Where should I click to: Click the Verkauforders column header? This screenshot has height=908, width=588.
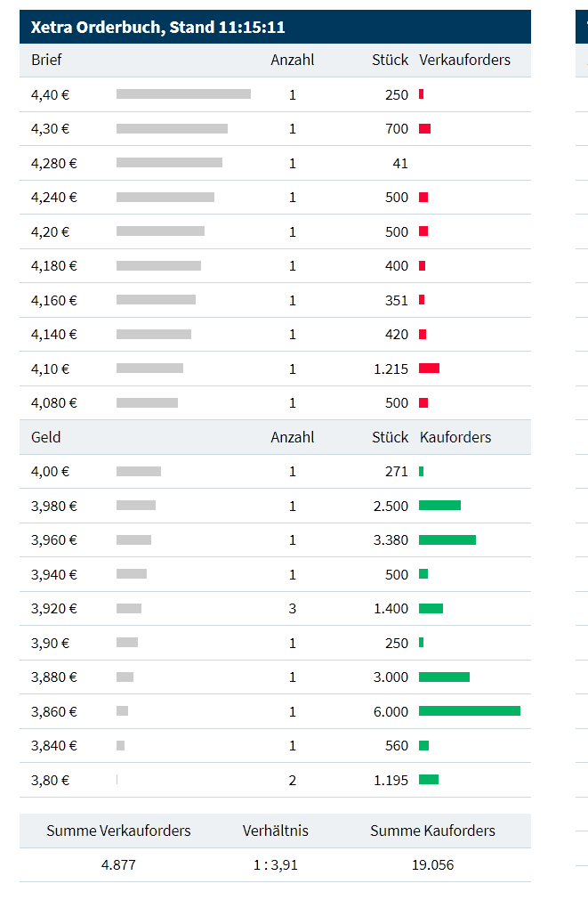(464, 61)
